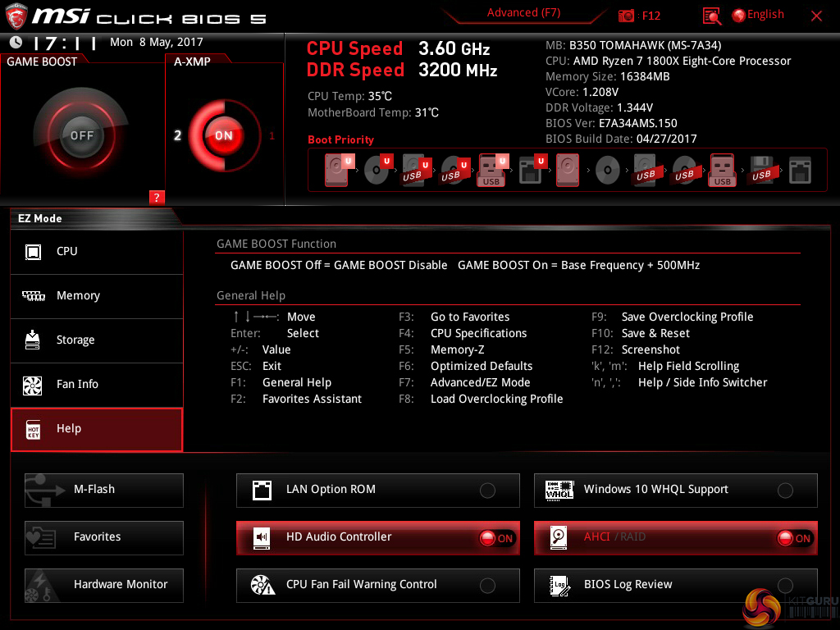This screenshot has height=630, width=840.
Task: Turn on the GAME BOOST knob
Action: click(81, 135)
